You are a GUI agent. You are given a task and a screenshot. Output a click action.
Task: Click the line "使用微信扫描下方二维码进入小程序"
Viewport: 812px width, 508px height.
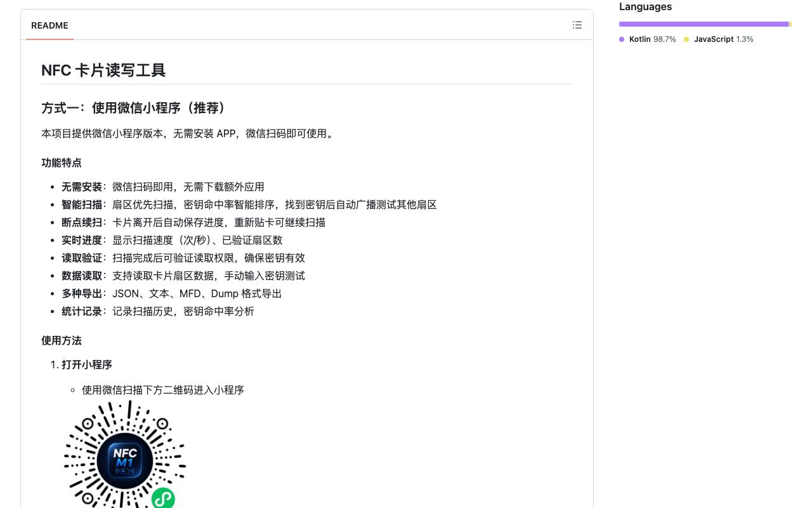point(163,390)
